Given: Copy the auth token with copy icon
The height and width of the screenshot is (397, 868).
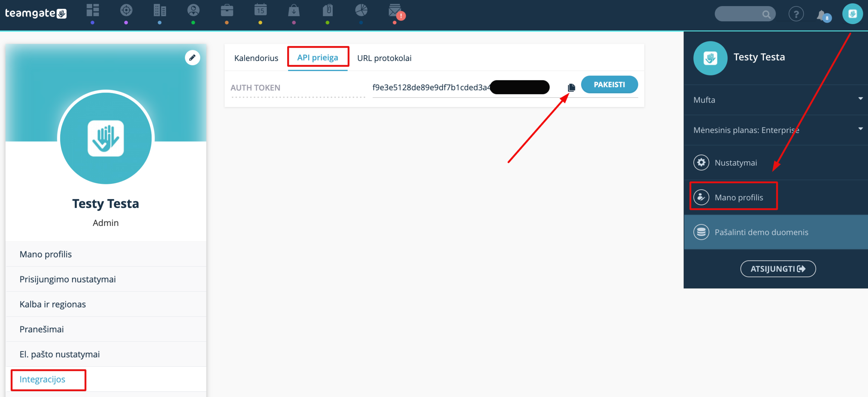Looking at the screenshot, I should point(571,87).
